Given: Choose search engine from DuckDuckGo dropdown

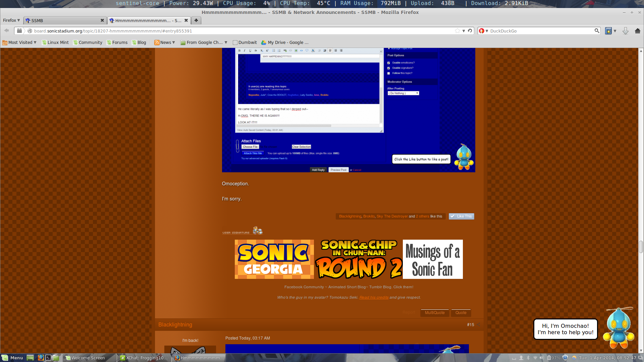Looking at the screenshot, I should [484, 31].
